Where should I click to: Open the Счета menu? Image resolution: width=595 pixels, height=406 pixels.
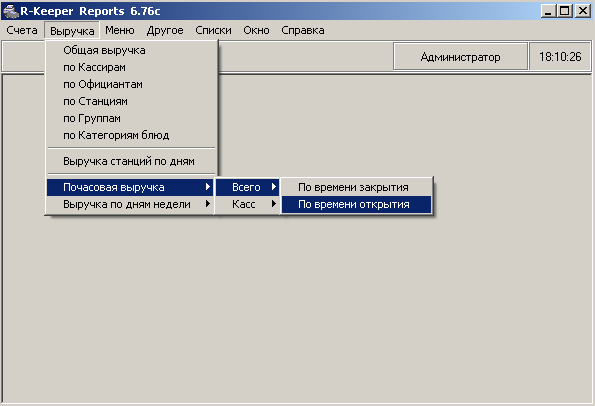(22, 30)
